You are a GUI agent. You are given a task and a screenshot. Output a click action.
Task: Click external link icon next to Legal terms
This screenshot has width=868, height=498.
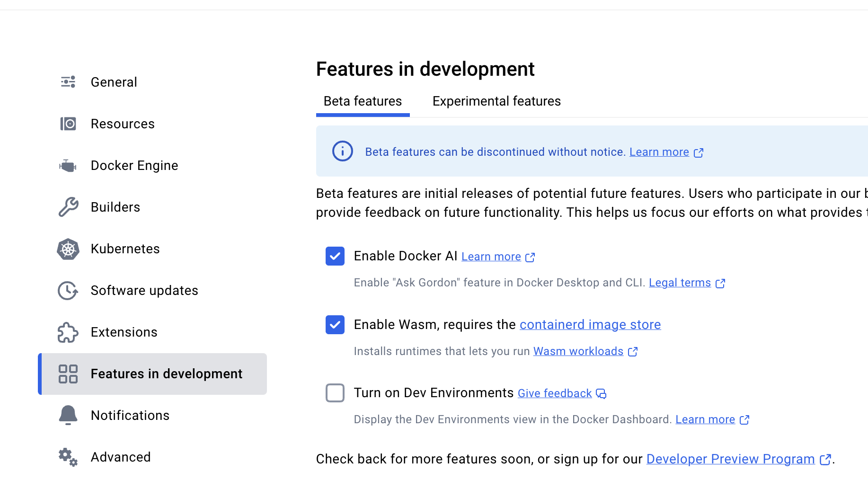720,283
